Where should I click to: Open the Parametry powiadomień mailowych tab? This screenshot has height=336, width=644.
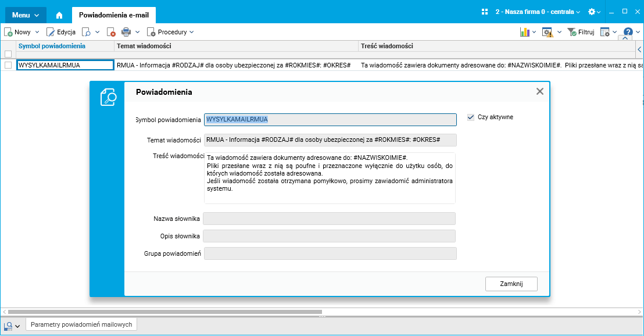click(81, 324)
